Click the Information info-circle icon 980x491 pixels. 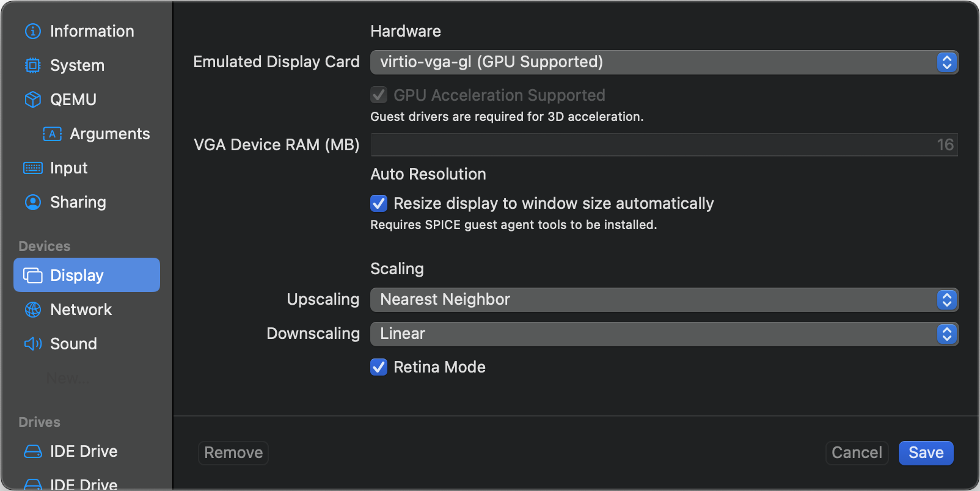tap(32, 31)
